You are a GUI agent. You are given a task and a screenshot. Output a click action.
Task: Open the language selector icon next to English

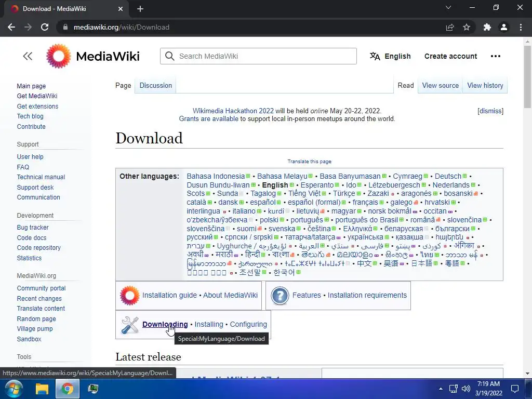(375, 56)
